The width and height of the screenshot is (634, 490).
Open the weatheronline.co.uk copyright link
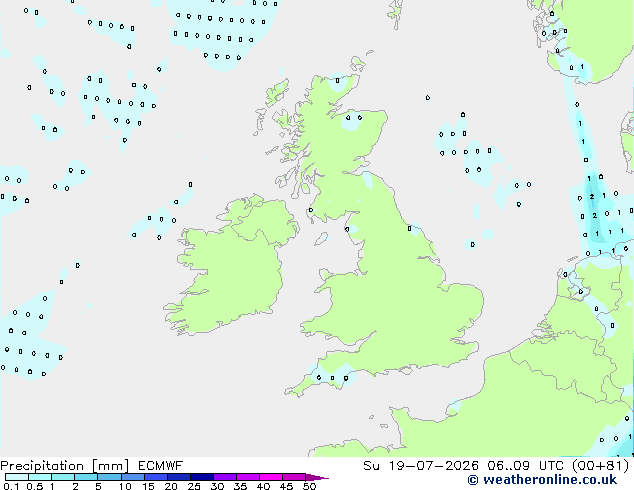click(x=542, y=480)
